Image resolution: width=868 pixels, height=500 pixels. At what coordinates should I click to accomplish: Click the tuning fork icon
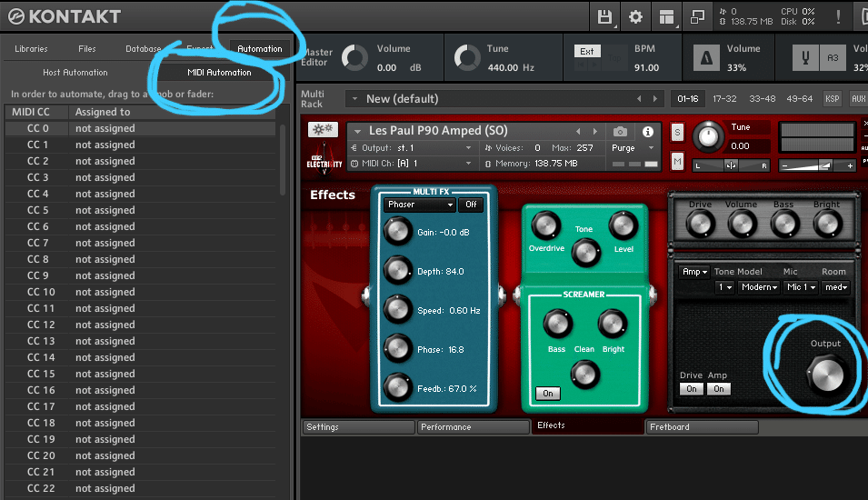click(805, 57)
